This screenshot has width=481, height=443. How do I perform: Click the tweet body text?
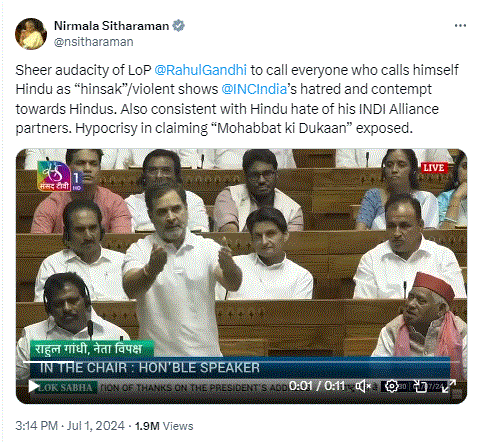click(237, 99)
